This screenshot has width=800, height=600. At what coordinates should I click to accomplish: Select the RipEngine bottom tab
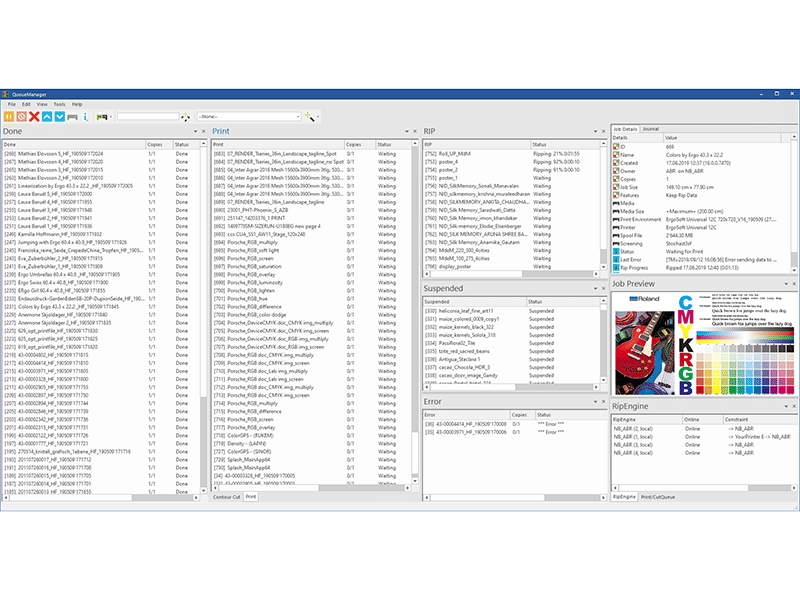[x=624, y=496]
